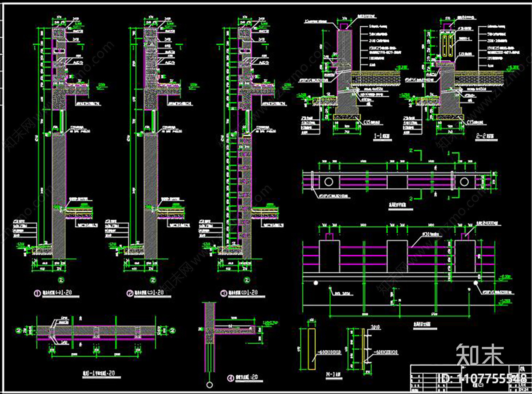Screen dimensions: 532x394
Task: Pick the yellow embedded plate rectangle in M-1
Action: [312, 349]
